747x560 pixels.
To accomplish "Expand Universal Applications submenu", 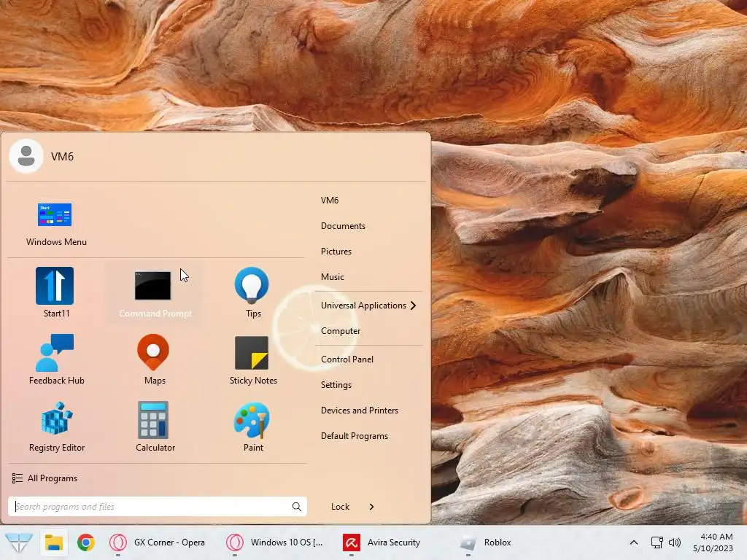I will tap(368, 306).
